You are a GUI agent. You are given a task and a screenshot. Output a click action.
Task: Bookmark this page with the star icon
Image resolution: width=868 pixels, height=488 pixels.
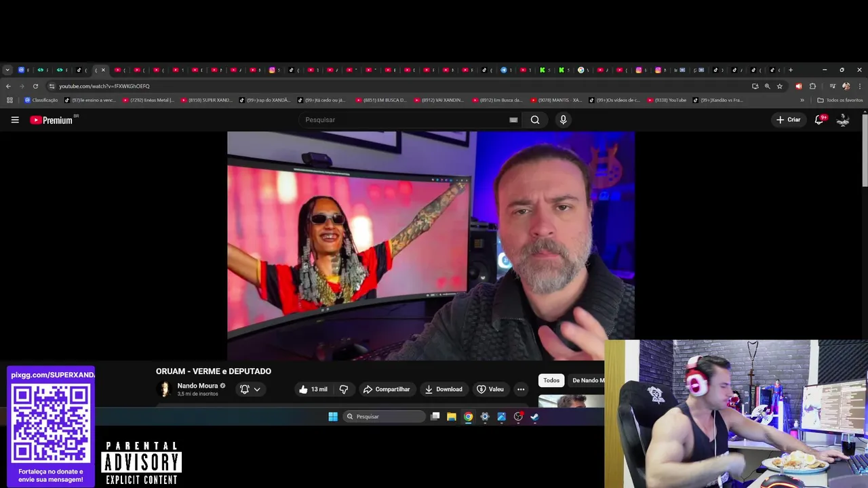coord(780,86)
